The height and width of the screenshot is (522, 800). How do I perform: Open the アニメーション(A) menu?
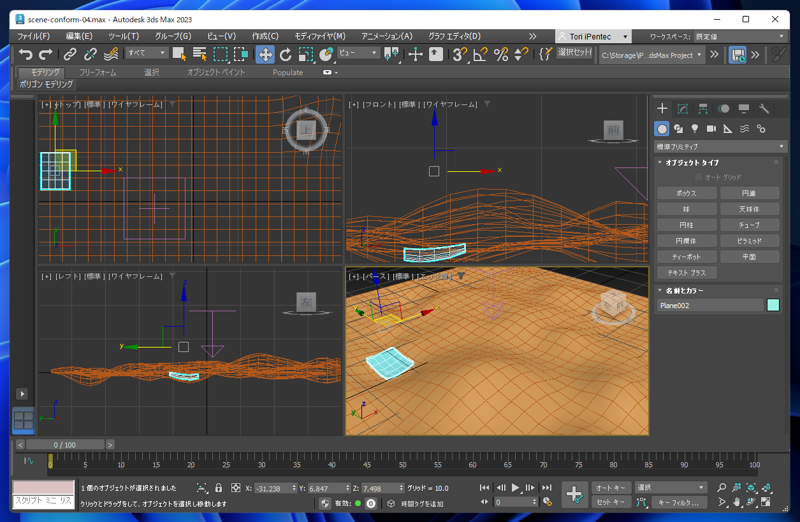point(387,36)
